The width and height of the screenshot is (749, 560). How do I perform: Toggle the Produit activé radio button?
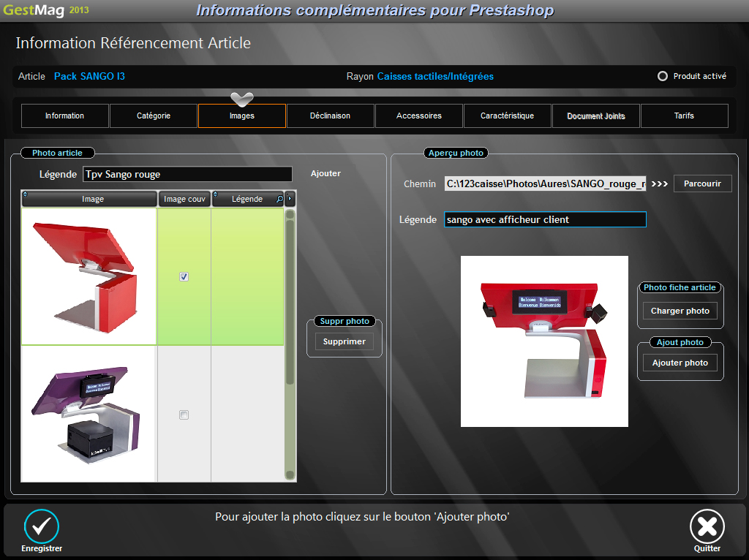[663, 76]
